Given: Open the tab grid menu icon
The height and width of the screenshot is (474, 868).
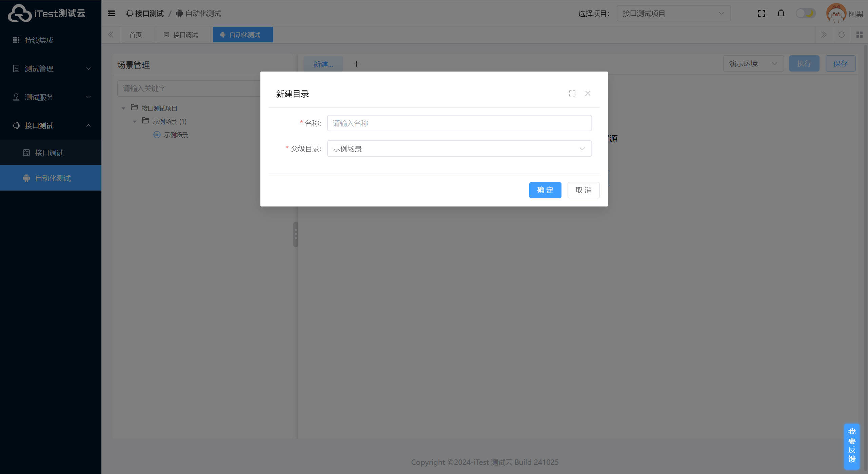Looking at the screenshot, I should (x=859, y=35).
